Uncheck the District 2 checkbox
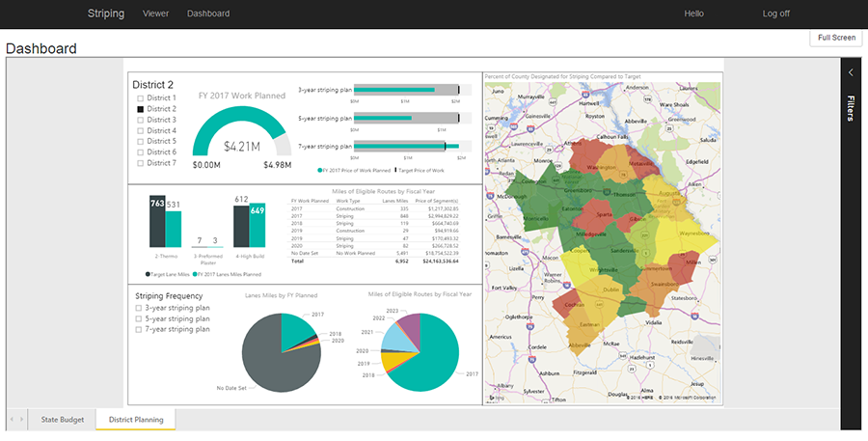The height and width of the screenshot is (441, 868). [140, 109]
